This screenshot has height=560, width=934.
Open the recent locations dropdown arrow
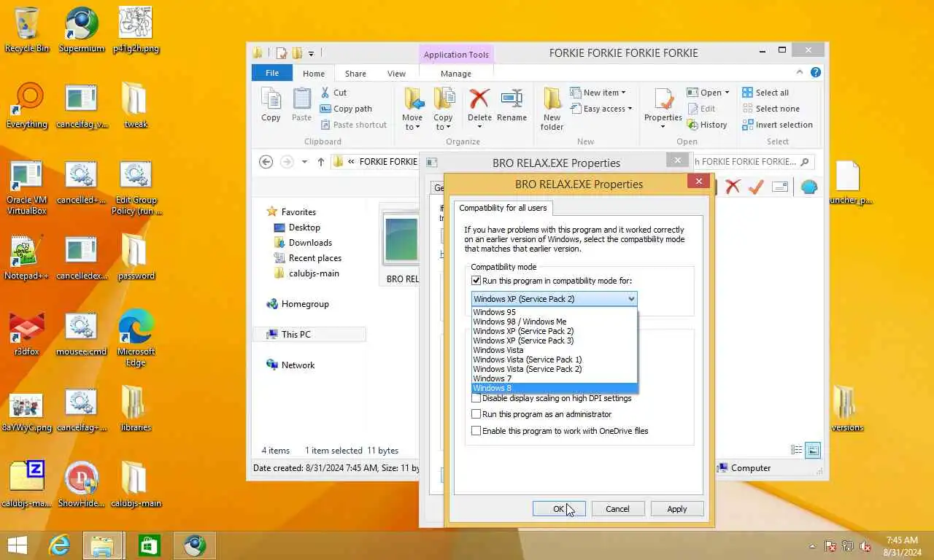point(304,162)
